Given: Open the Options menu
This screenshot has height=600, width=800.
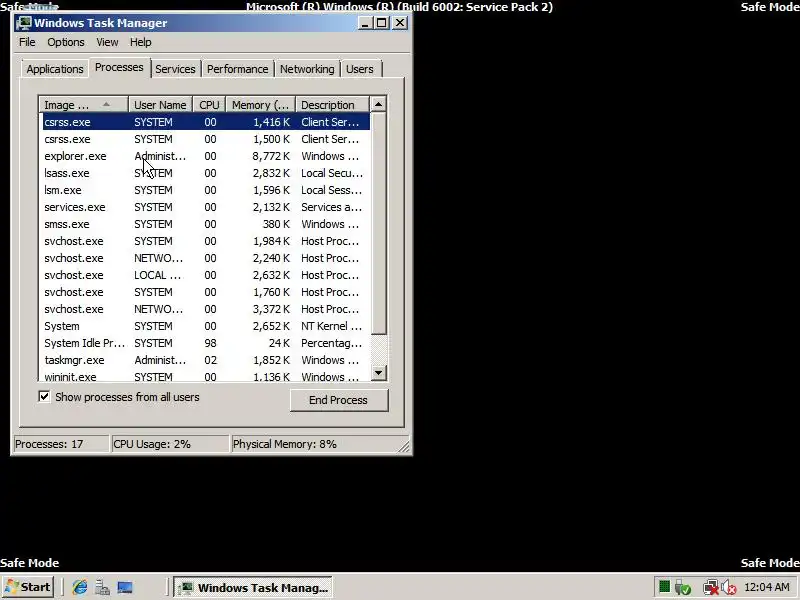Looking at the screenshot, I should [66, 42].
